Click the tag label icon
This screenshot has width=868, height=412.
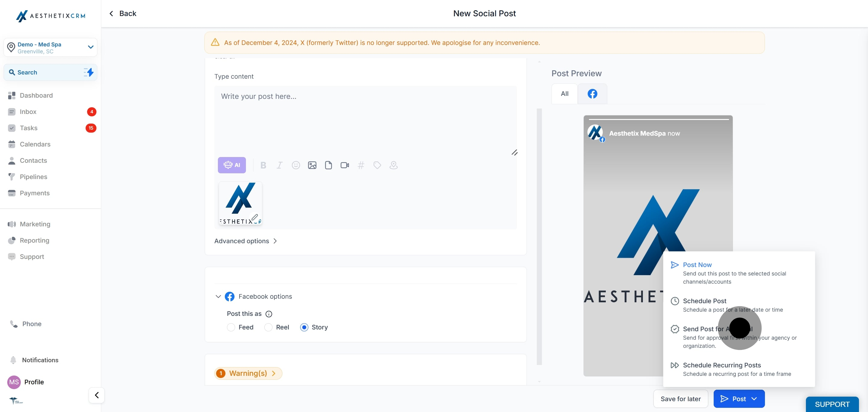click(x=377, y=165)
